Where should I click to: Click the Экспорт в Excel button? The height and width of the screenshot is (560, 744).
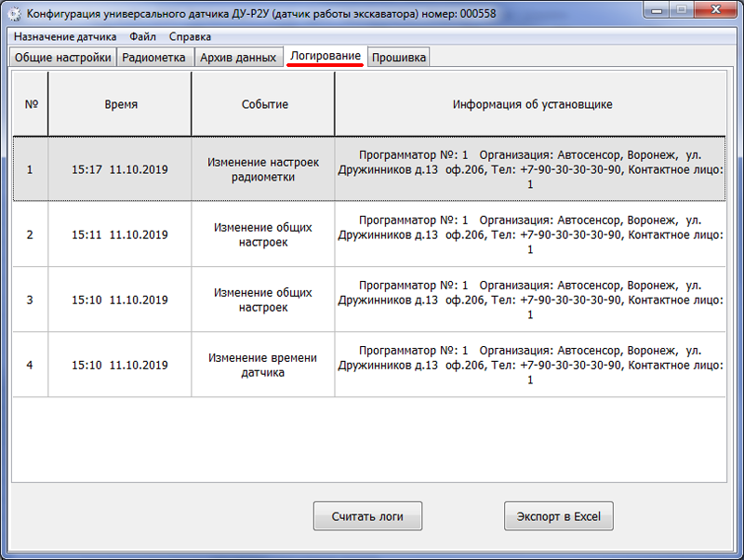pyautogui.click(x=559, y=516)
